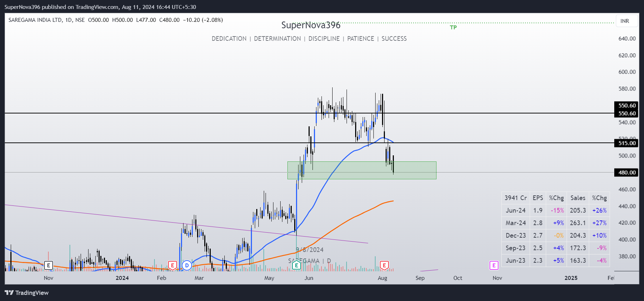Click the +27% sales change cell
The width and height of the screenshot is (644, 301).
(x=599, y=223)
